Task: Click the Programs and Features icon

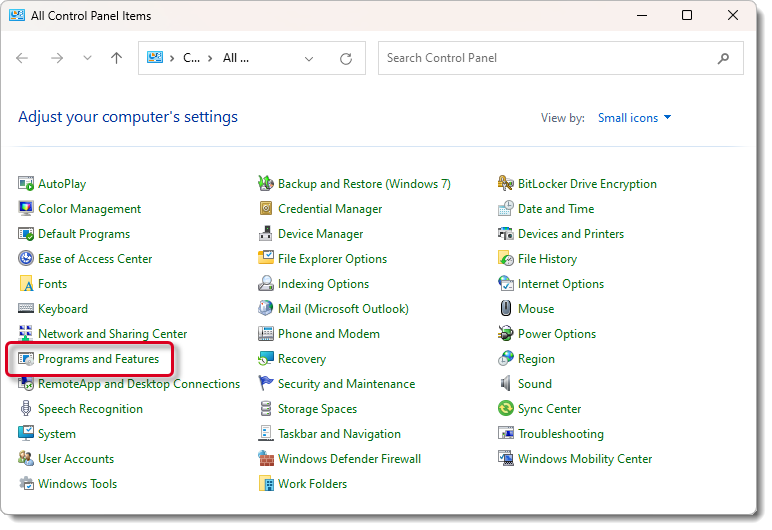Action: tap(26, 359)
